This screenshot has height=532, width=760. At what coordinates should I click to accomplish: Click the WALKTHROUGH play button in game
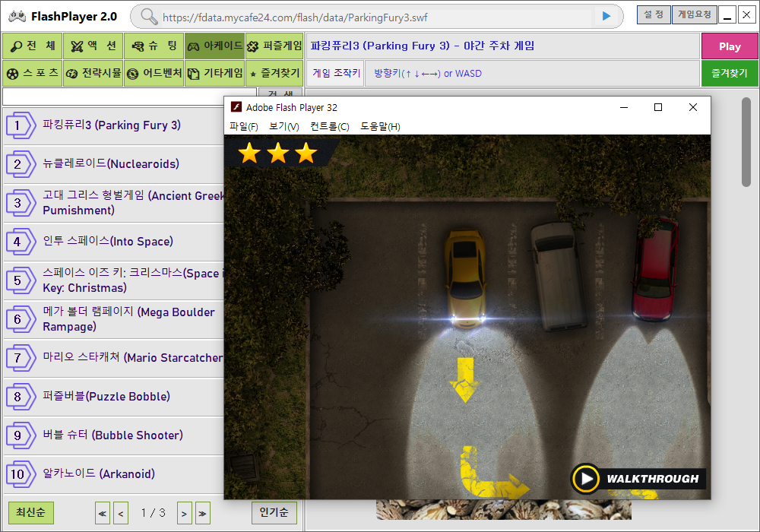[x=638, y=479]
